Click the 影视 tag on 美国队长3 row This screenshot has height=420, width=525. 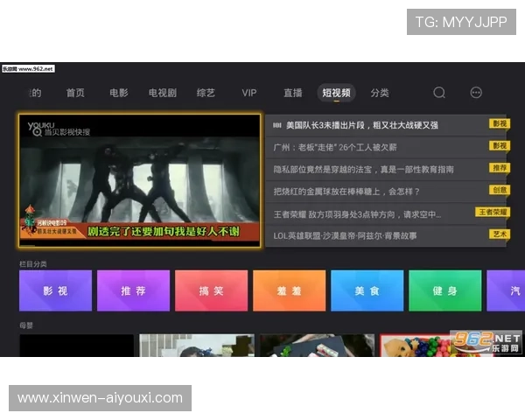pyautogui.click(x=500, y=123)
